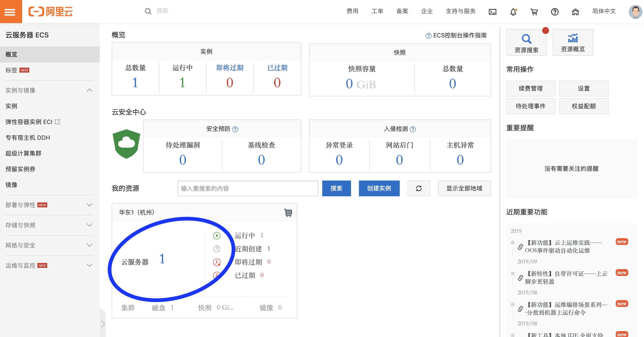
Task: Click the home icon in the top bar
Action: click(575, 12)
